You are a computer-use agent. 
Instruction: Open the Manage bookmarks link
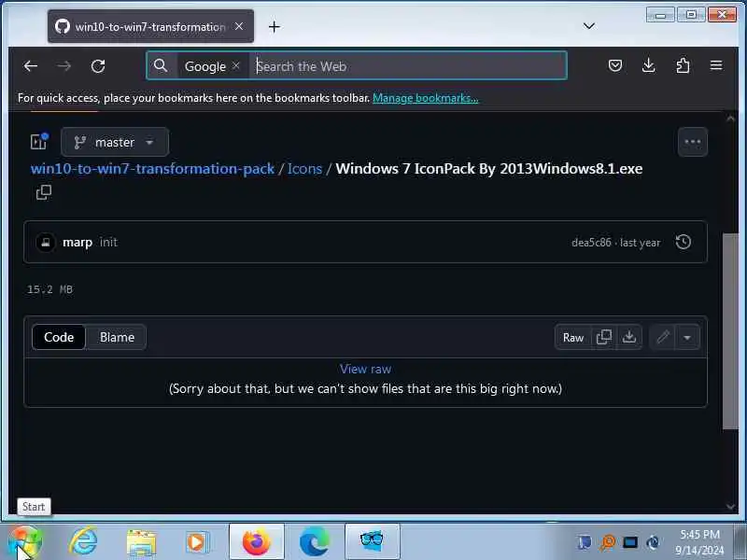pyautogui.click(x=426, y=98)
